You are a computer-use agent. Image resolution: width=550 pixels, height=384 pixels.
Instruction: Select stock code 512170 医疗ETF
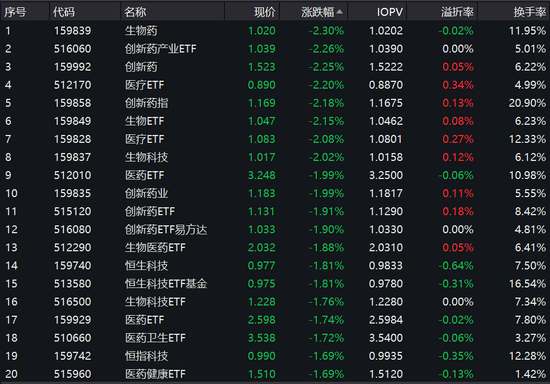click(73, 85)
